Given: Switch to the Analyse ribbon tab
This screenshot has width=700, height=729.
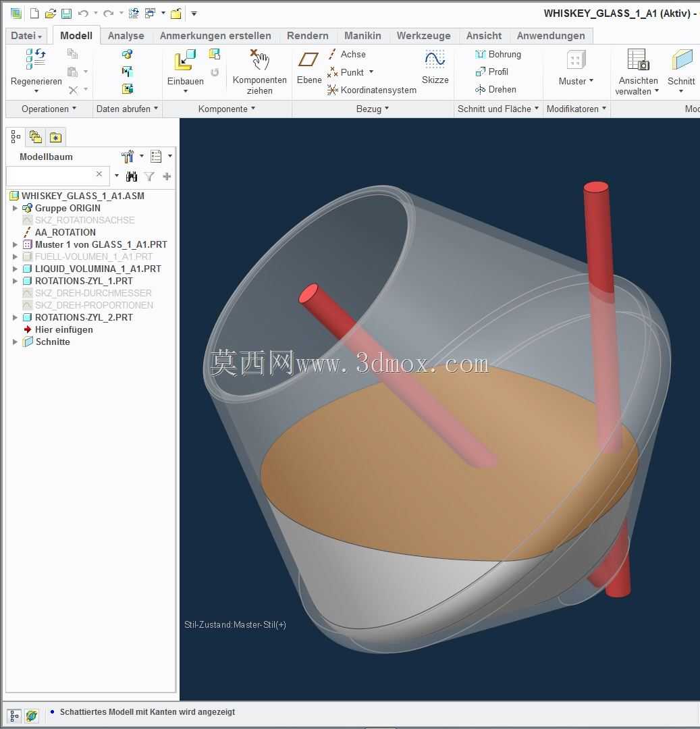Looking at the screenshot, I should (x=126, y=36).
